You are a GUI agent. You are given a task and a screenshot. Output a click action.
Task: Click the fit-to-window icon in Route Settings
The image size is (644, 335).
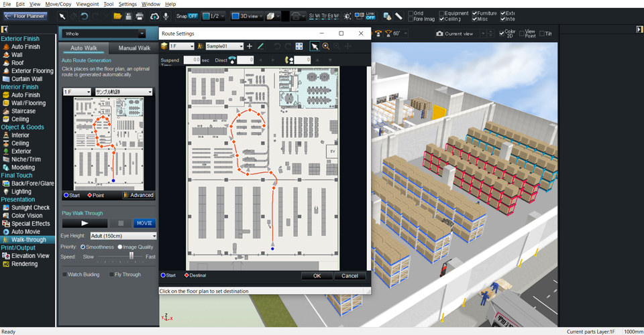[x=299, y=46]
